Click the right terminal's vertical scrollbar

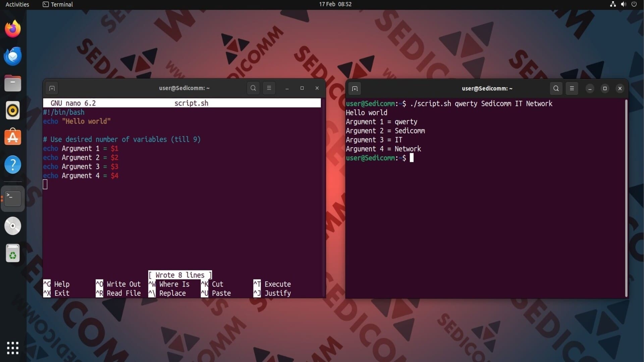coord(626,198)
